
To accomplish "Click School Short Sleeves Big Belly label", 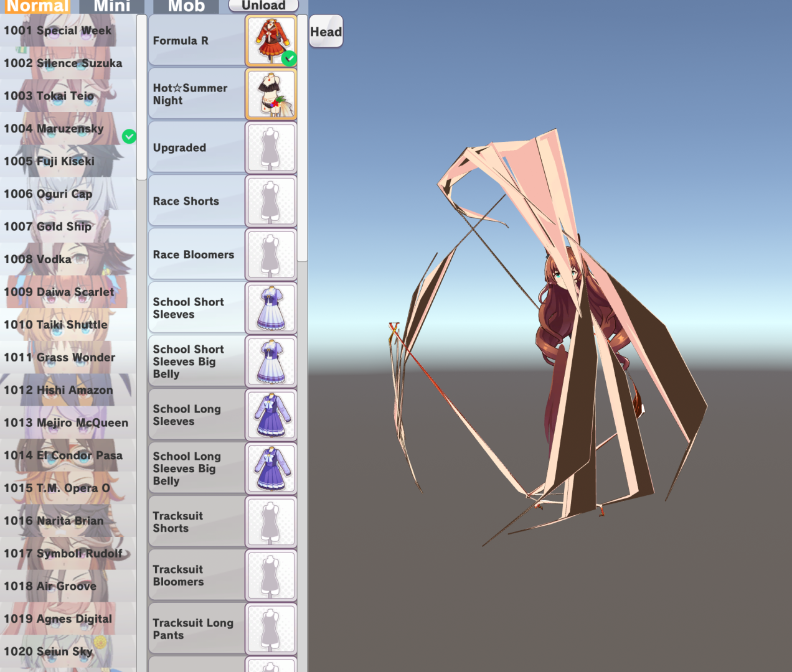I will click(x=188, y=362).
